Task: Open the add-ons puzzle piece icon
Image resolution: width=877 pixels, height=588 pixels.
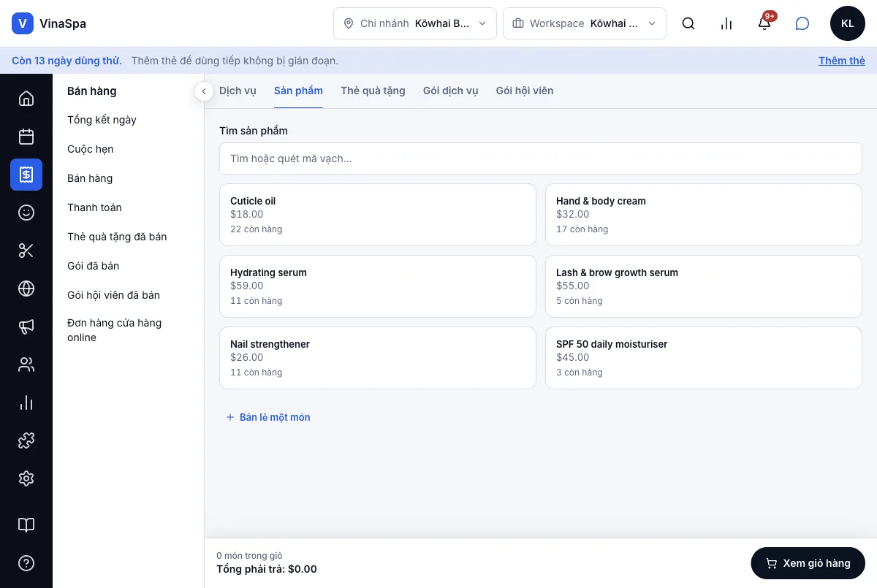Action: (x=26, y=440)
